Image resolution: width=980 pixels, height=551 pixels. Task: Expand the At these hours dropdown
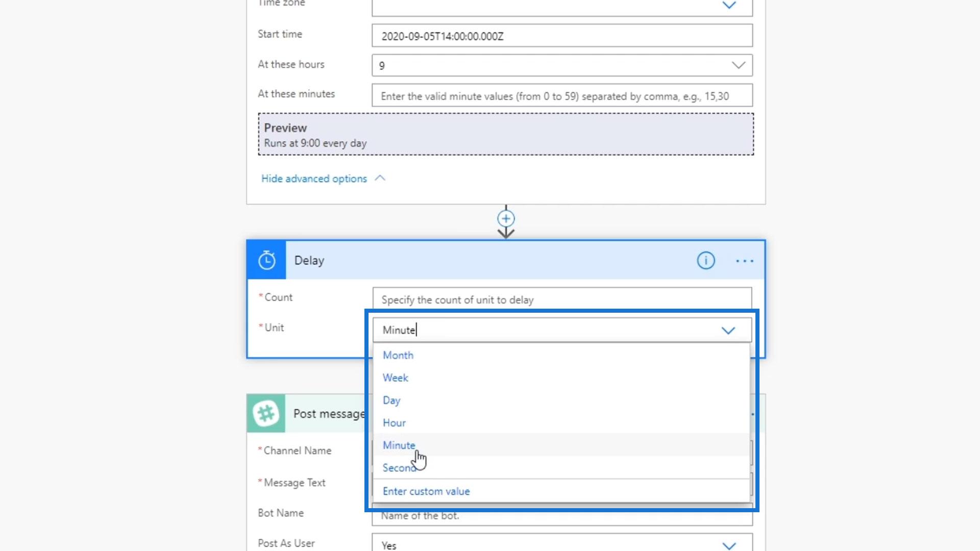[x=738, y=65]
